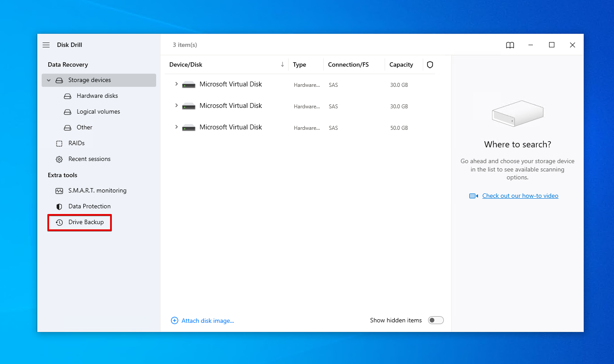Maximize the Disk Drill window
Image resolution: width=614 pixels, height=364 pixels.
point(552,45)
